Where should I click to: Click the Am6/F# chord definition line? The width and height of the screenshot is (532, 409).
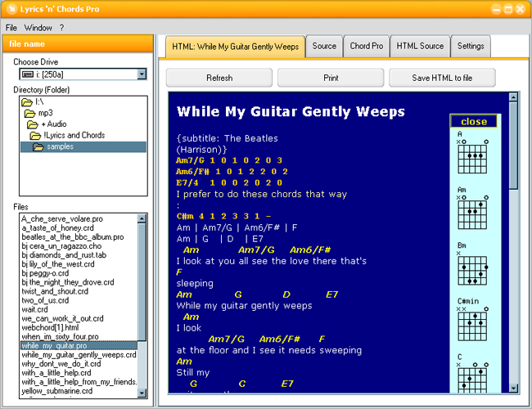coord(232,172)
